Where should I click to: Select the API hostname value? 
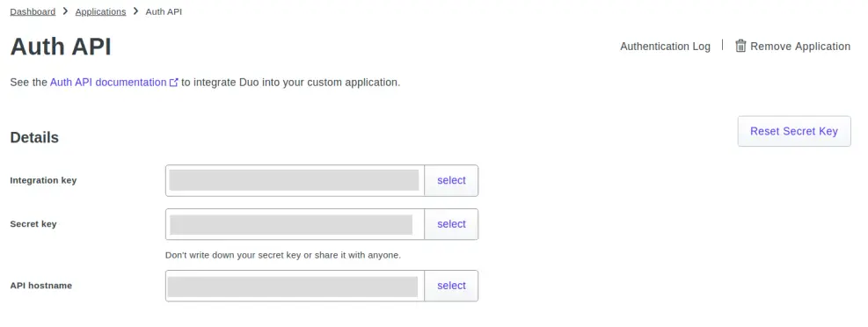[451, 286]
